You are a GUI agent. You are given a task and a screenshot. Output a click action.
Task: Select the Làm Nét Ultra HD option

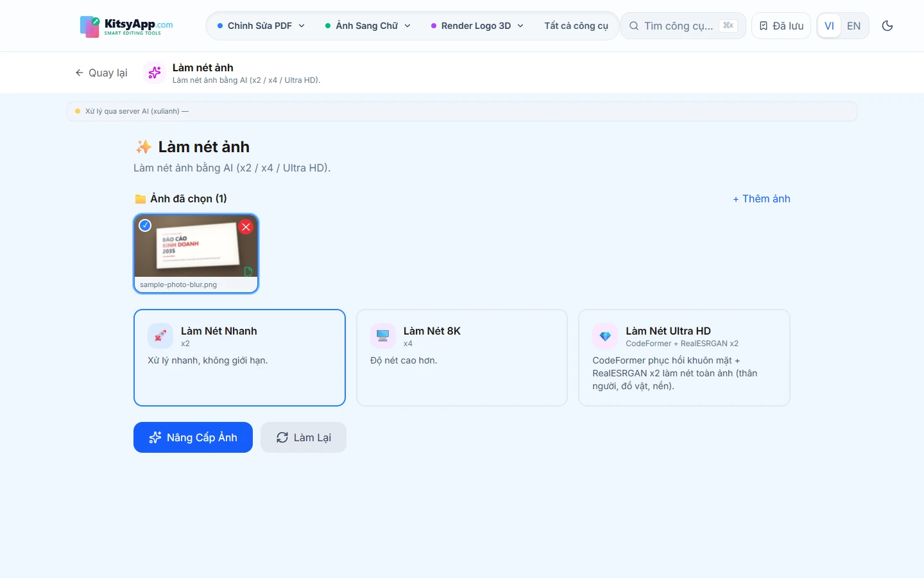[684, 358]
